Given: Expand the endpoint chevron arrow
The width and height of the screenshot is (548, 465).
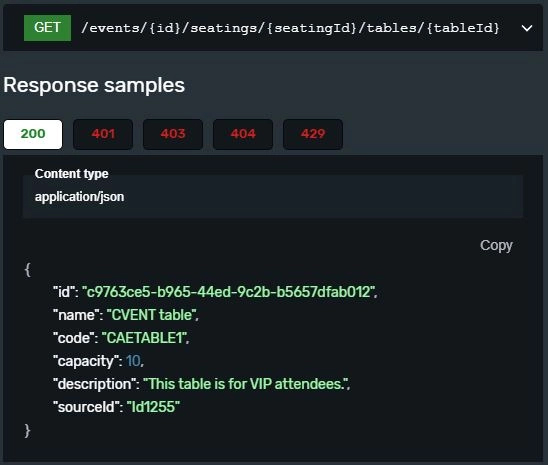Looking at the screenshot, I should pos(527,28).
